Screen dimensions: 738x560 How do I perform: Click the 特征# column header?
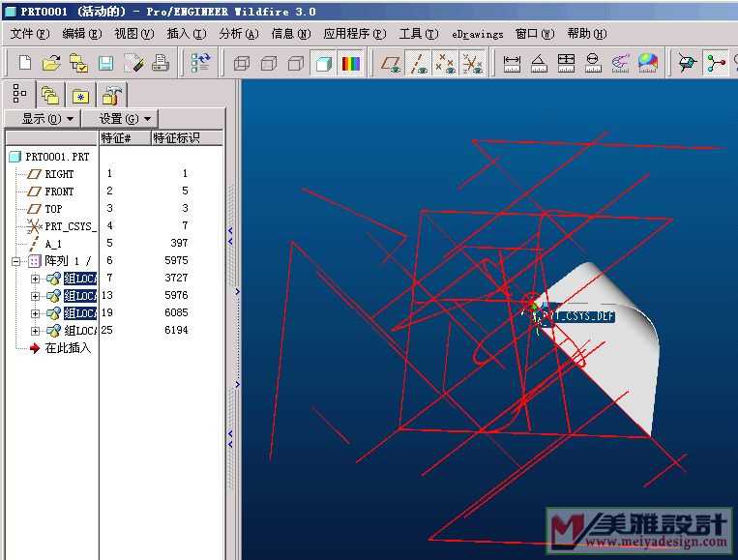pos(125,138)
